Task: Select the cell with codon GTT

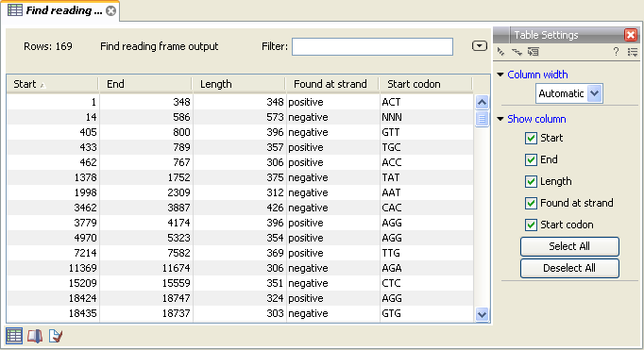Action: point(426,132)
